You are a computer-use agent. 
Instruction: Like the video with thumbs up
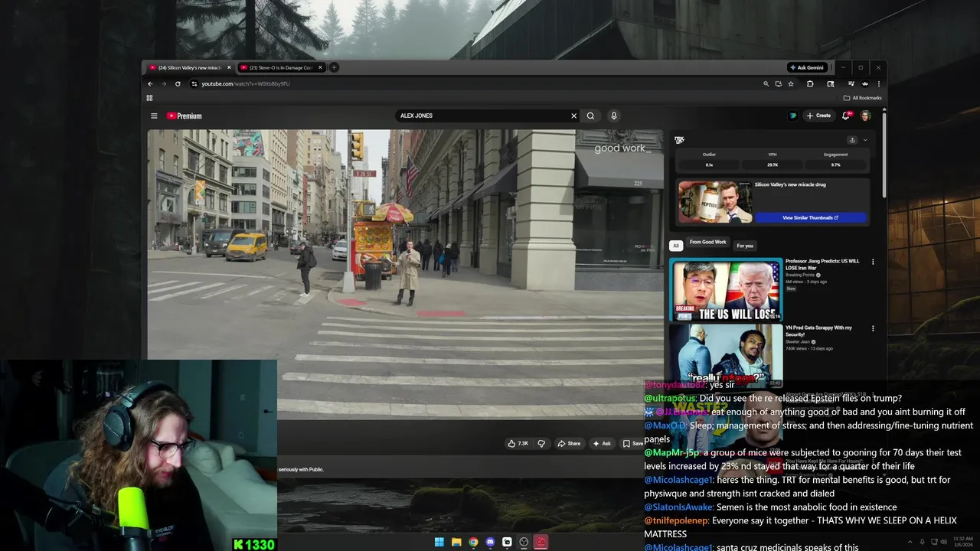tap(518, 443)
